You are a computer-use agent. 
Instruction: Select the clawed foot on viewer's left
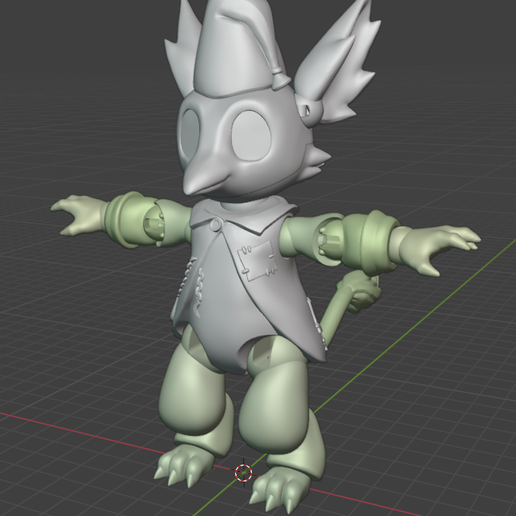183,463
